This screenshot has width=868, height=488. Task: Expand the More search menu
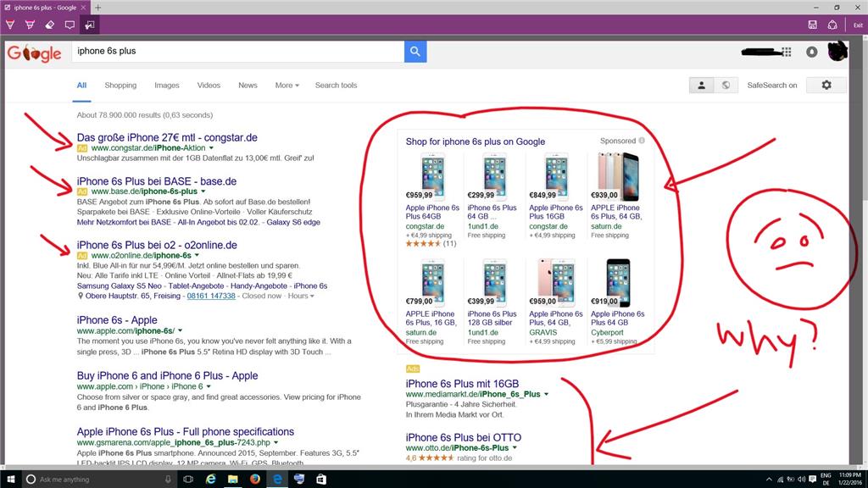coord(287,86)
